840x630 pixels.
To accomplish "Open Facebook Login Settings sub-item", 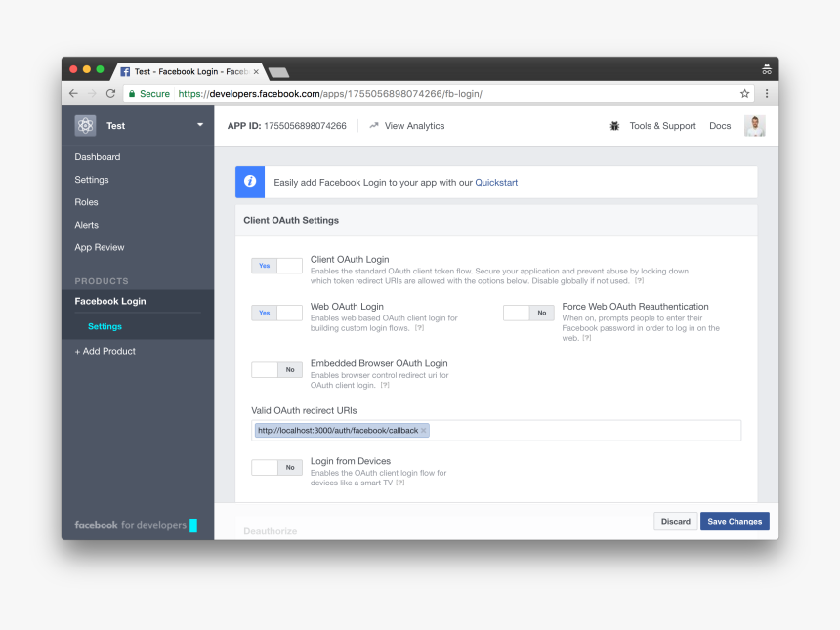I will 105,326.
